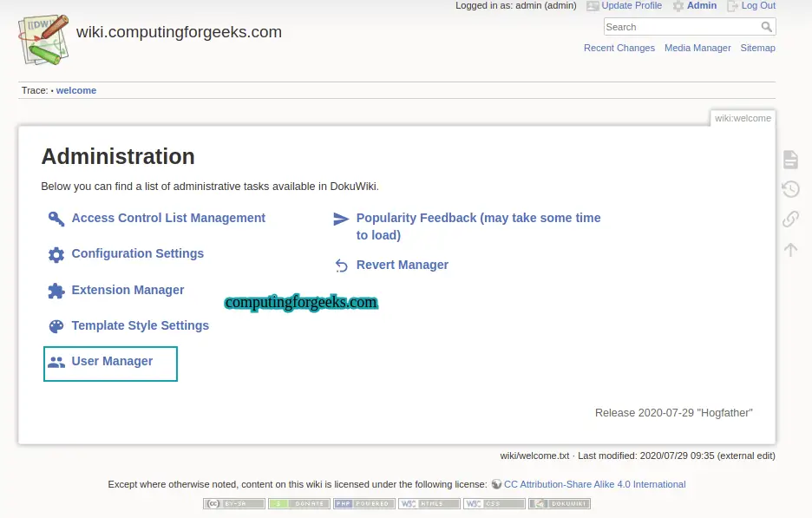Click the wiki/welcome.txt last modified line
The width and height of the screenshot is (812, 518).
point(638,456)
